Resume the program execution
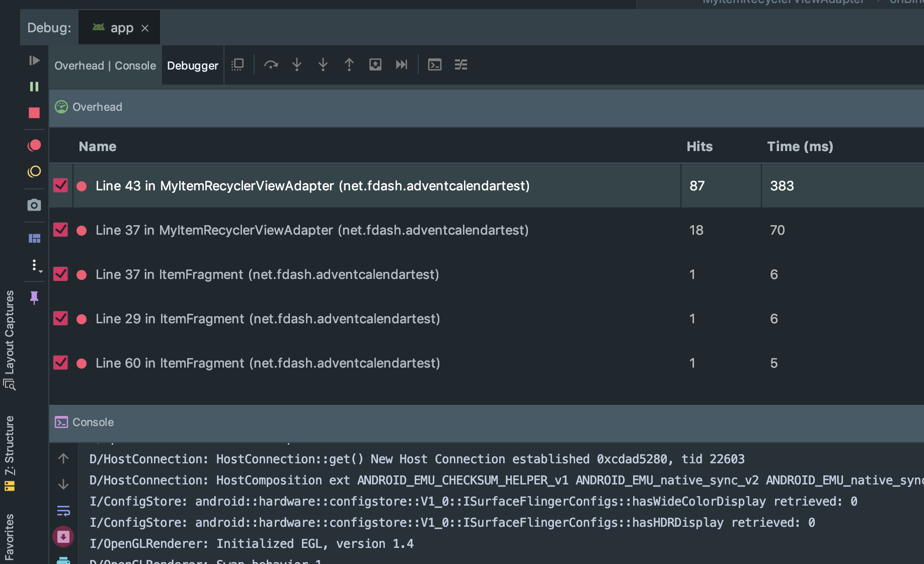Viewport: 924px width, 564px height. point(34,60)
